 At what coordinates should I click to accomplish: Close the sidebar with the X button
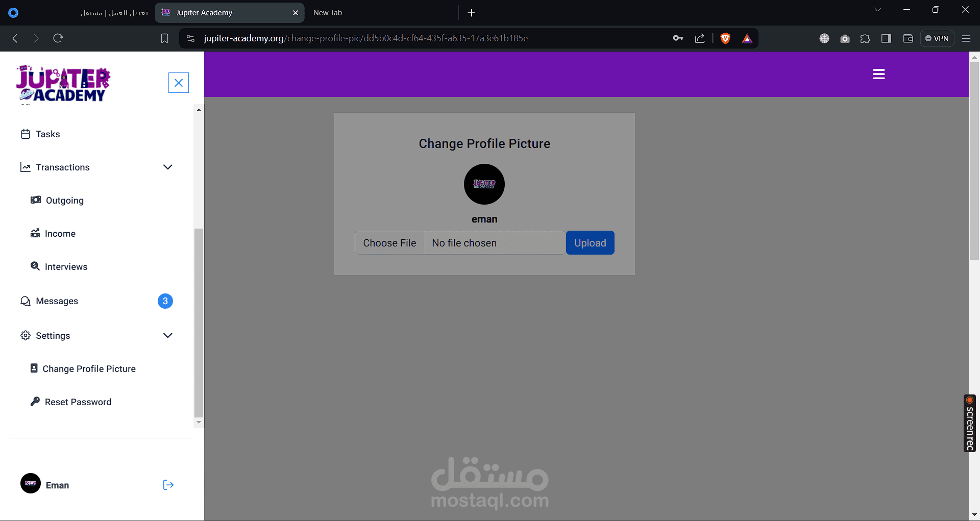[179, 83]
